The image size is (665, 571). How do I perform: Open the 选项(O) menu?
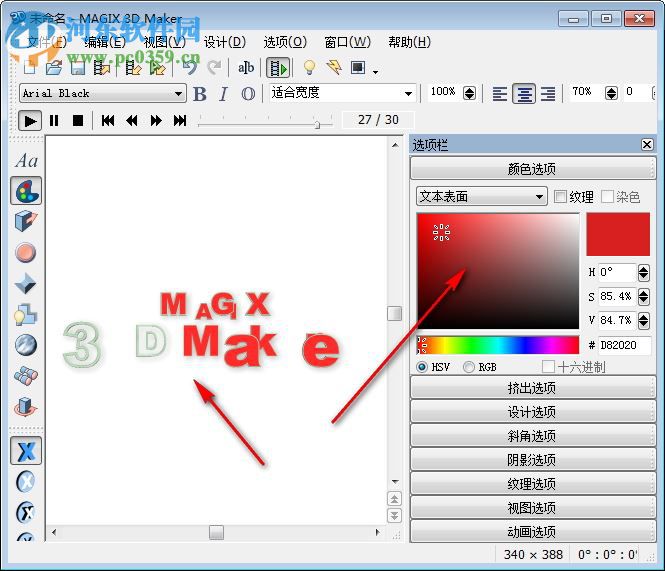285,42
